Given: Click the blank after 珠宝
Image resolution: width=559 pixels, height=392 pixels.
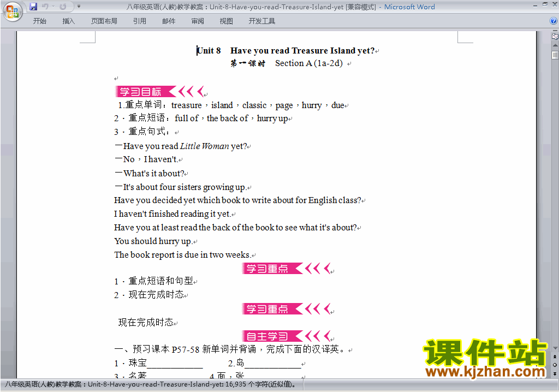Looking at the screenshot, I should click(x=175, y=364).
